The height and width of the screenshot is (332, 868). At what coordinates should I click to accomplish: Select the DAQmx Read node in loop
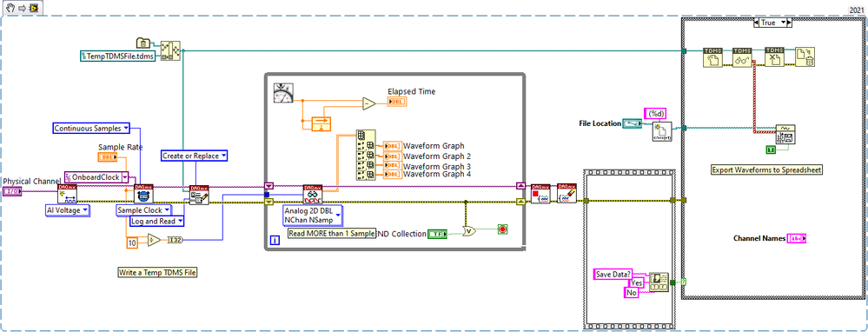point(313,195)
